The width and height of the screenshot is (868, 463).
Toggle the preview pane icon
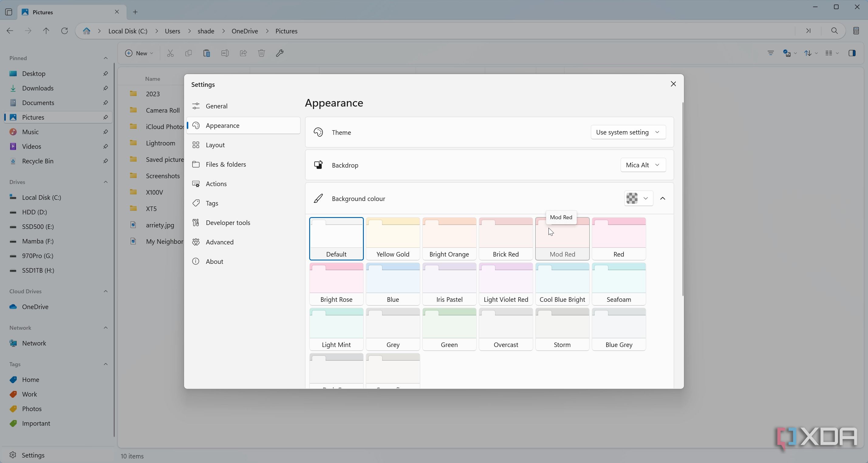pos(852,53)
